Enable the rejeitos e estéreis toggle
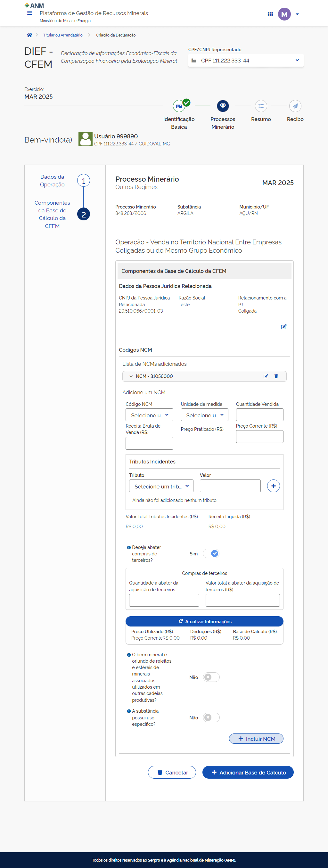The width and height of the screenshot is (328, 868). pyautogui.click(x=211, y=677)
